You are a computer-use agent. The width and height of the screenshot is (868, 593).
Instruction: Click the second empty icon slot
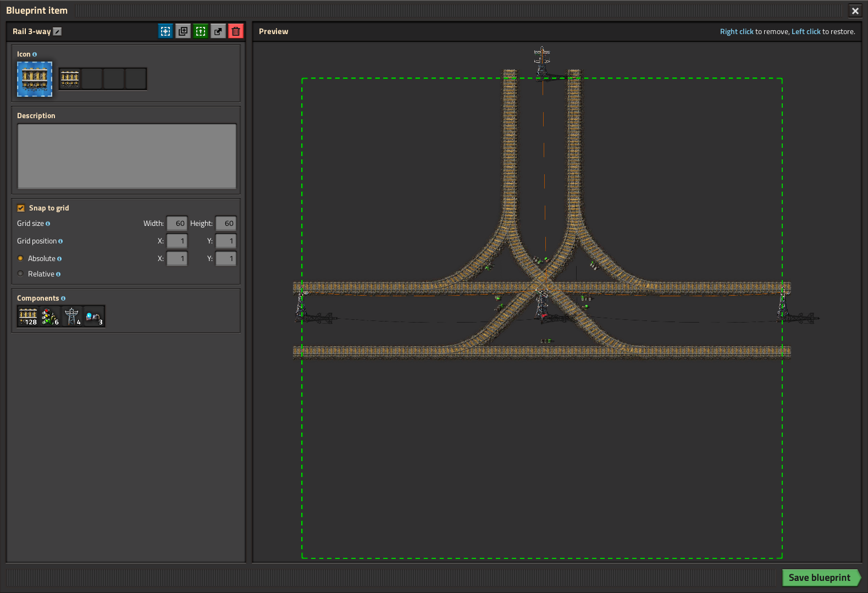point(92,79)
